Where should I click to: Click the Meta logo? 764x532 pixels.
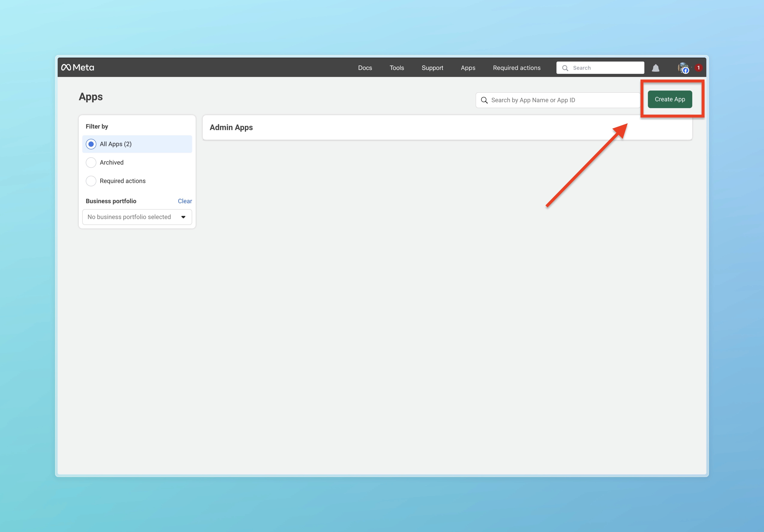click(77, 68)
